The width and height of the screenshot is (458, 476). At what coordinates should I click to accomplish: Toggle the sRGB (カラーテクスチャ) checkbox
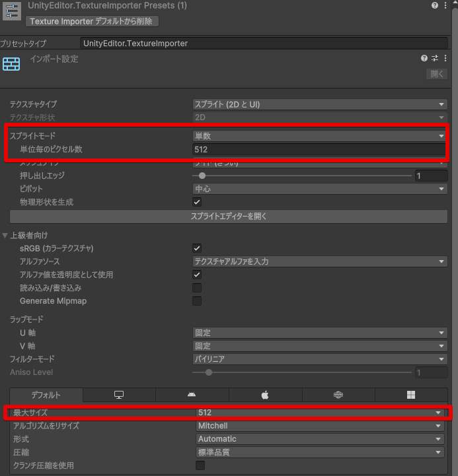[197, 248]
